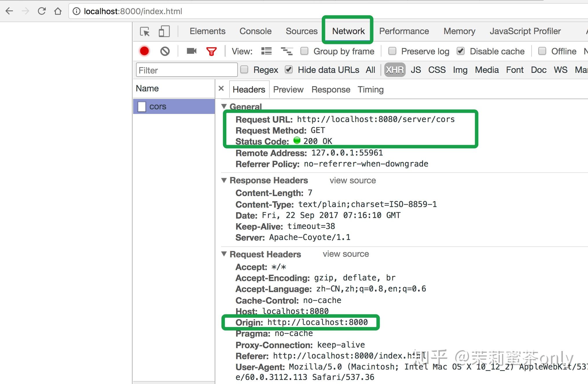The height and width of the screenshot is (384, 588).
Task: Collapse the Response Headers section
Action: coord(224,180)
